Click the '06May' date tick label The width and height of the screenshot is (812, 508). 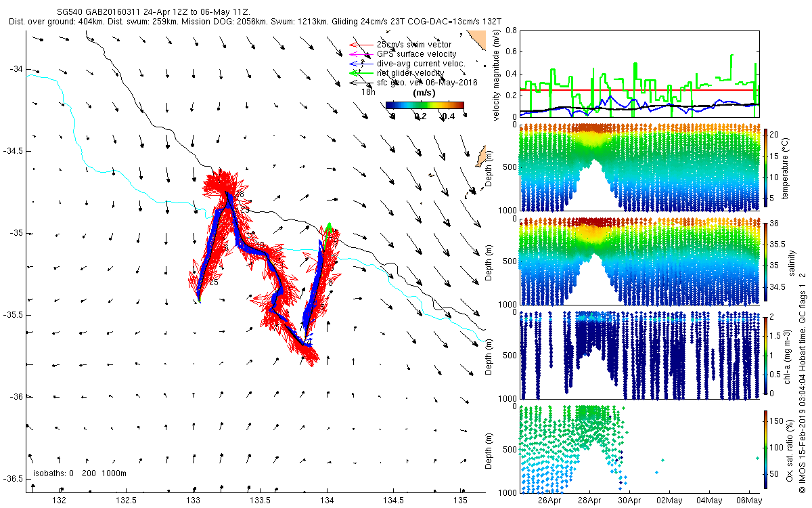[749, 500]
